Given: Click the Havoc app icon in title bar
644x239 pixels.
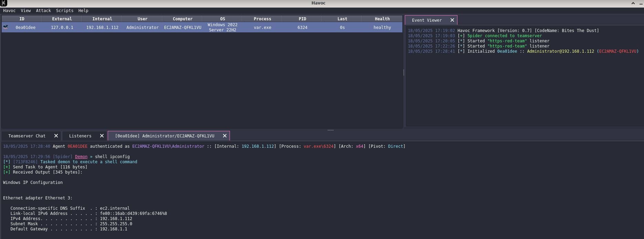Looking at the screenshot, I should (x=3, y=3).
